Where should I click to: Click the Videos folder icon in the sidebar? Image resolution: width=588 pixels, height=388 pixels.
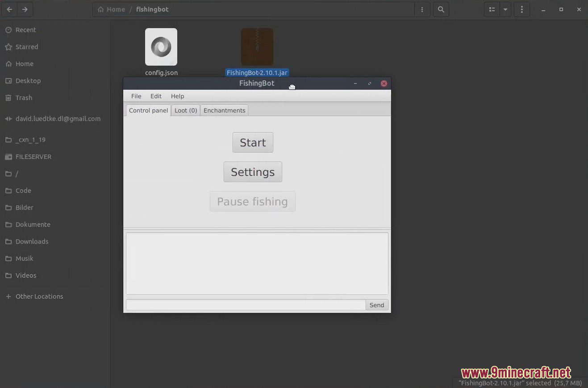[8, 275]
